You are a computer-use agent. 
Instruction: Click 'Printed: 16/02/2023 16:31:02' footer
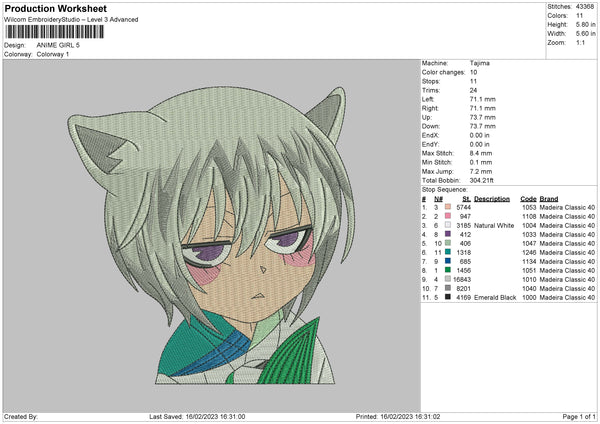[x=398, y=417]
